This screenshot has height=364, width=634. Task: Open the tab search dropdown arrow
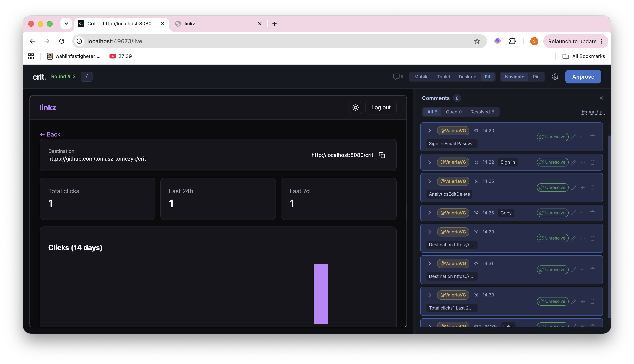[x=66, y=23]
